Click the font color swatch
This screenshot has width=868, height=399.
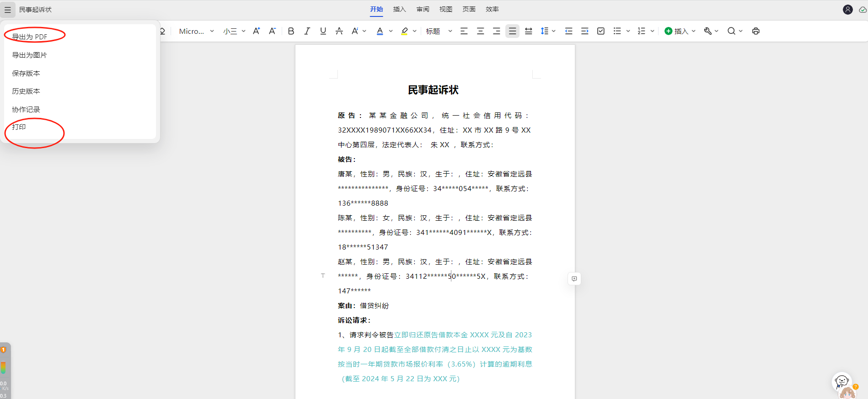coord(380,31)
